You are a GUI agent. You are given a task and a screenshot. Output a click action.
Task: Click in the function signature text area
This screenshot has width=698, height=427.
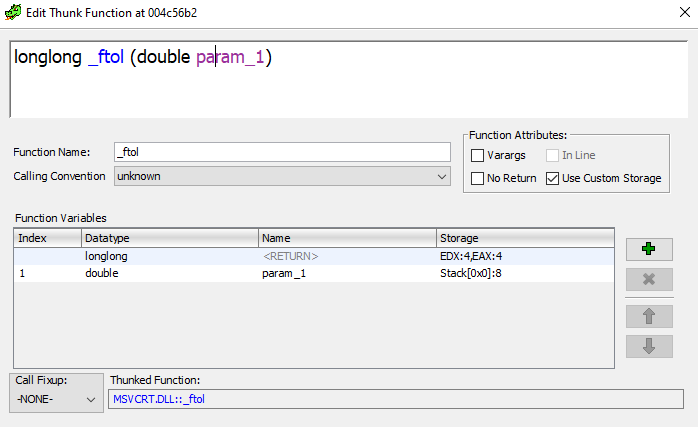(x=349, y=80)
